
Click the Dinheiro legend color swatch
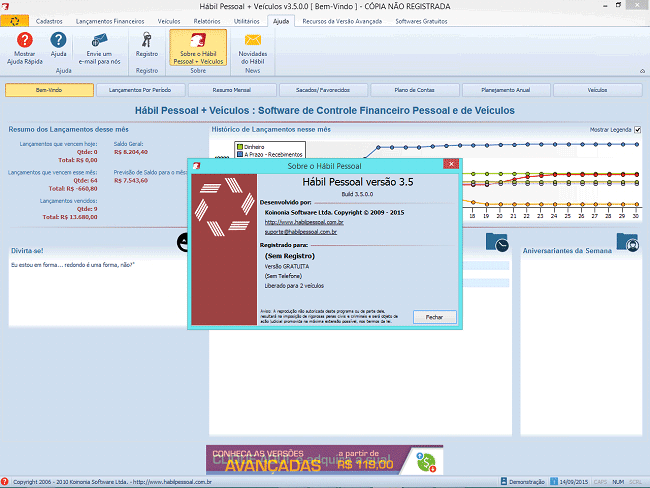coord(240,147)
